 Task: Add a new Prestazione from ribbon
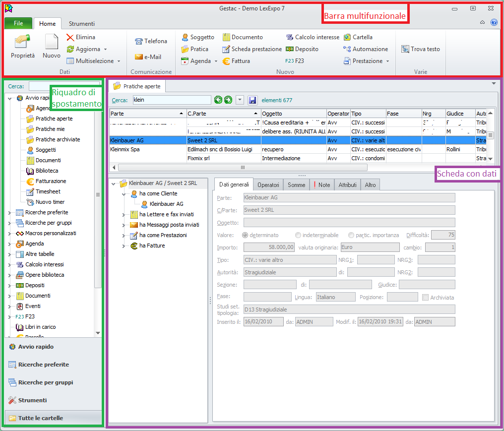tap(363, 61)
